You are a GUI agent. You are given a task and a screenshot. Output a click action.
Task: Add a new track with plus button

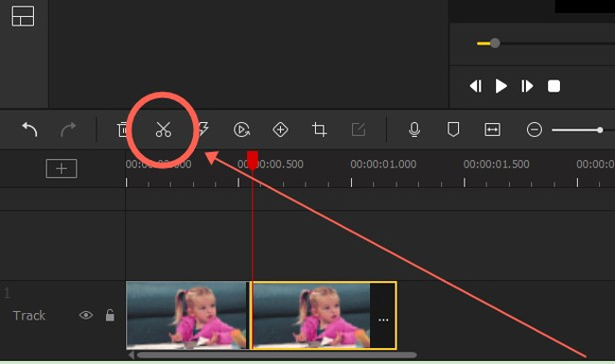(x=61, y=168)
